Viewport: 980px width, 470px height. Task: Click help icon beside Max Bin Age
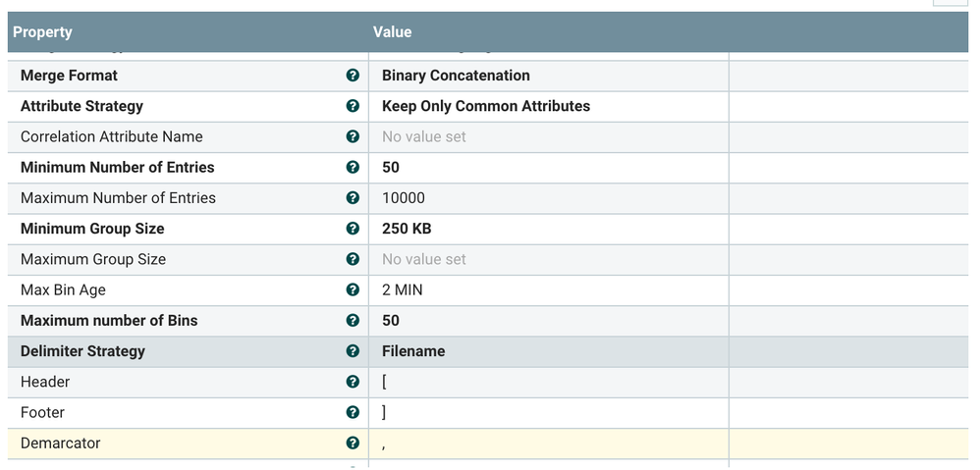(353, 289)
